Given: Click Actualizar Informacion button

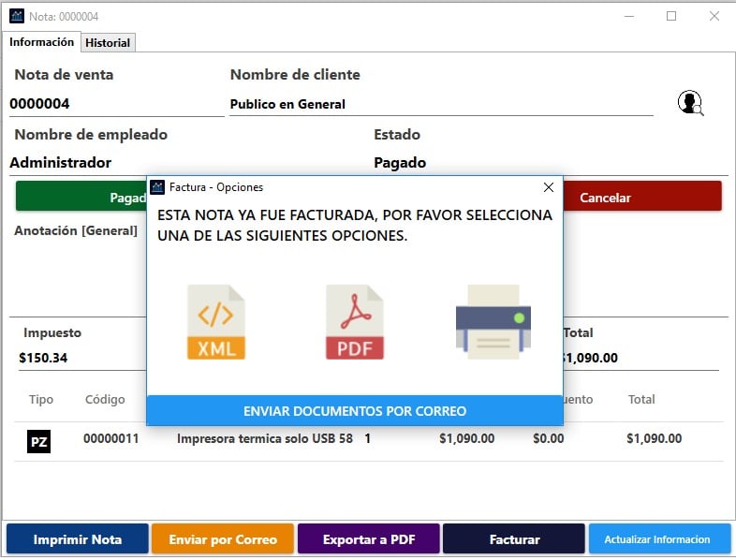Looking at the screenshot, I should click(659, 539).
